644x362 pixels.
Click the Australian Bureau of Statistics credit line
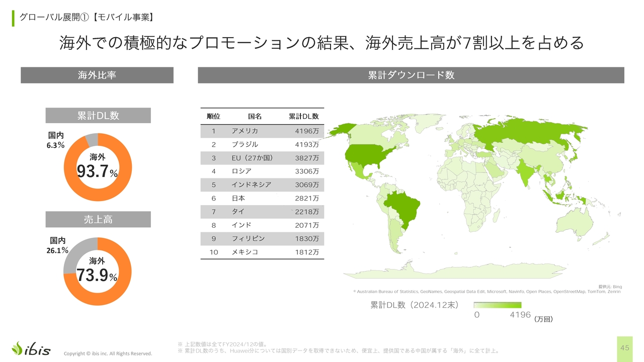(487, 292)
